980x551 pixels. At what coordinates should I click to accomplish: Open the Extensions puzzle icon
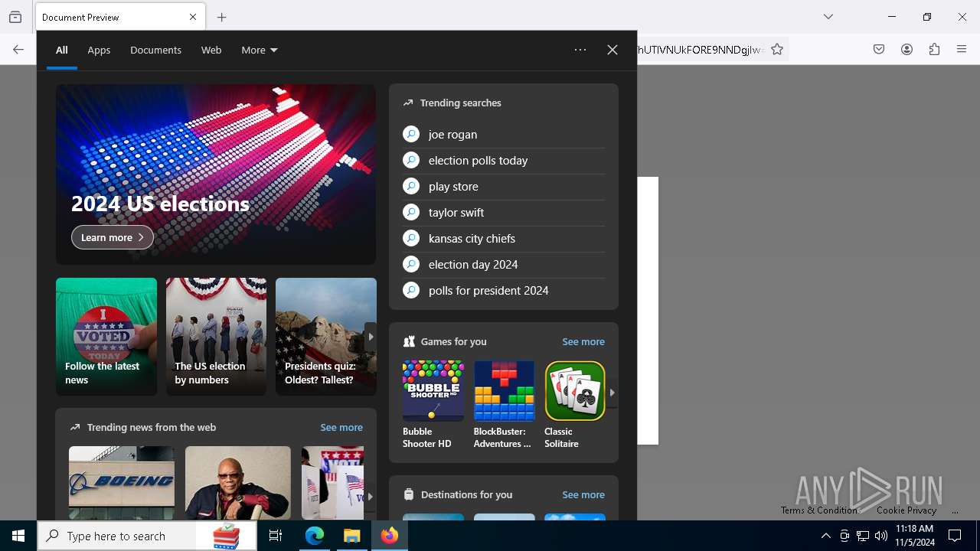click(934, 49)
